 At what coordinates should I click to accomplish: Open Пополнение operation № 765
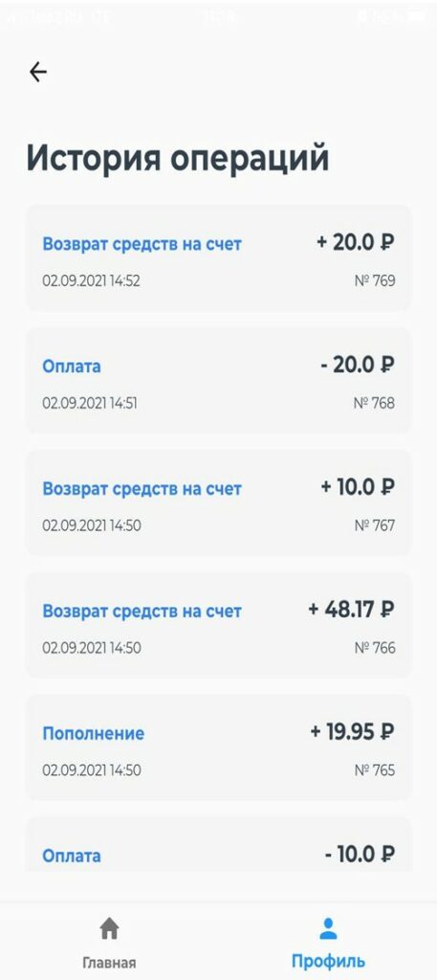coord(218,748)
